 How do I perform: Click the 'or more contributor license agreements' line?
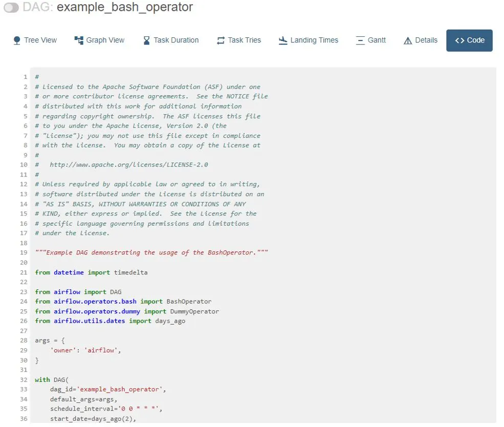click(151, 97)
